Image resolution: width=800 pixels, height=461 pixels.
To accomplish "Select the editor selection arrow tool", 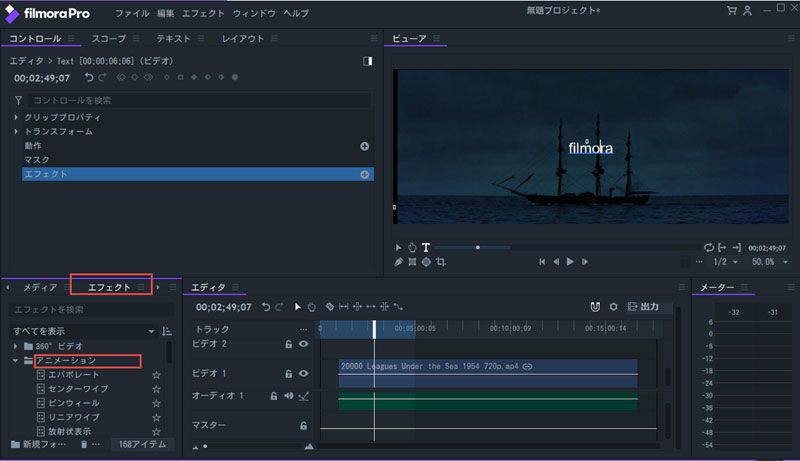I will click(x=298, y=306).
